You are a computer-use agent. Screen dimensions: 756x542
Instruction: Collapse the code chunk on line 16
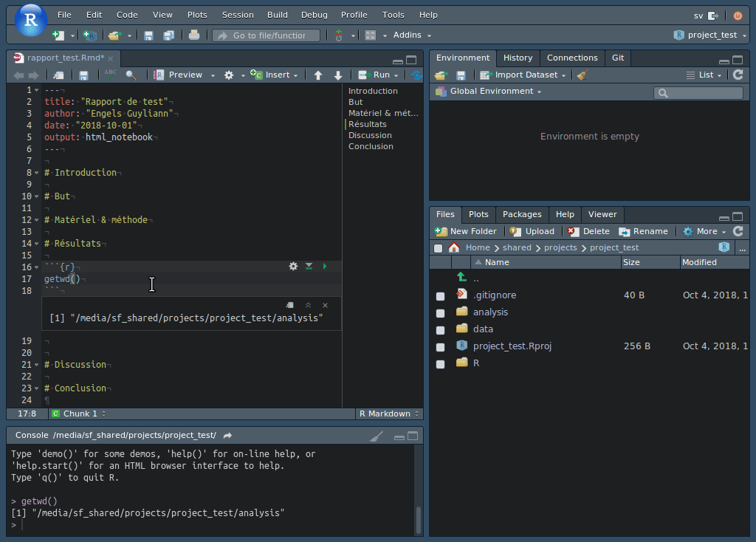37,267
